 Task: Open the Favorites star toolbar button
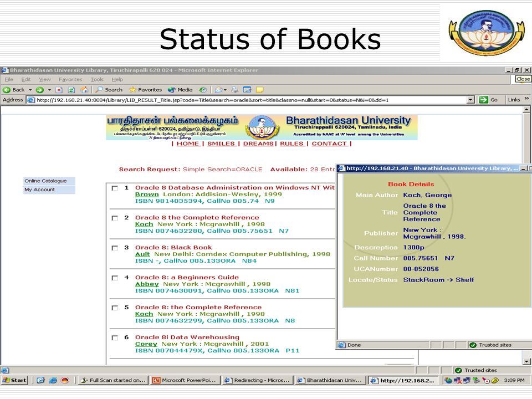145,90
